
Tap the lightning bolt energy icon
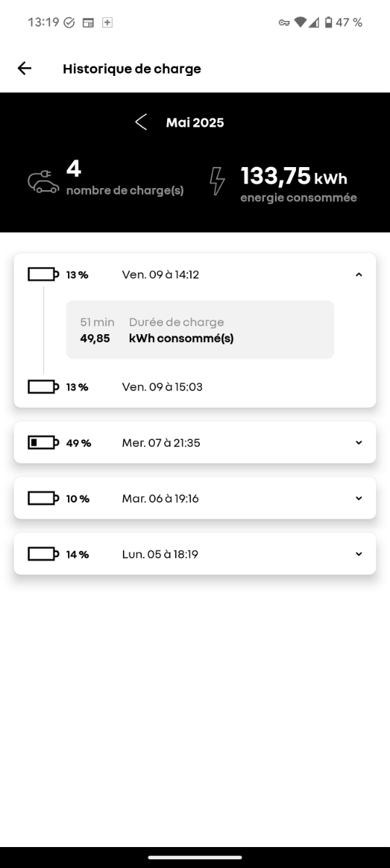[x=217, y=182]
